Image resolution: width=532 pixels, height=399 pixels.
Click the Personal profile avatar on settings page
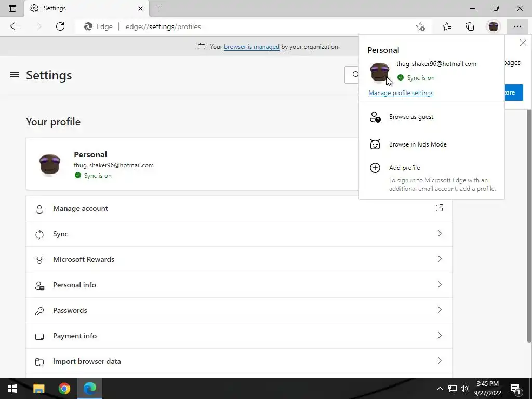(x=50, y=165)
